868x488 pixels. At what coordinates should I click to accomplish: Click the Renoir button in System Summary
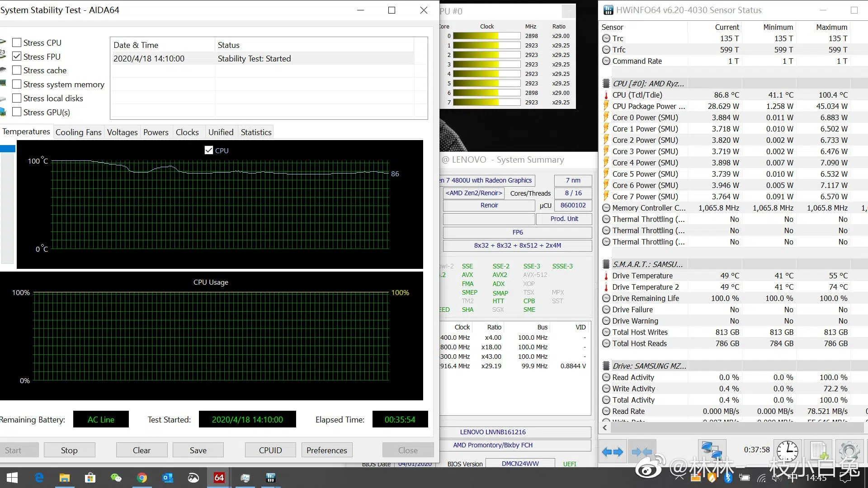(x=489, y=205)
